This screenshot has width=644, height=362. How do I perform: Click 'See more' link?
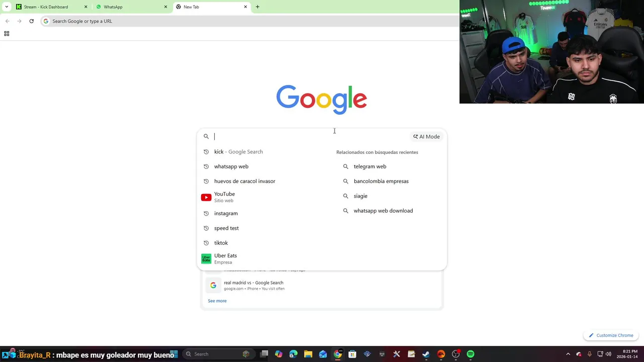pos(217,301)
